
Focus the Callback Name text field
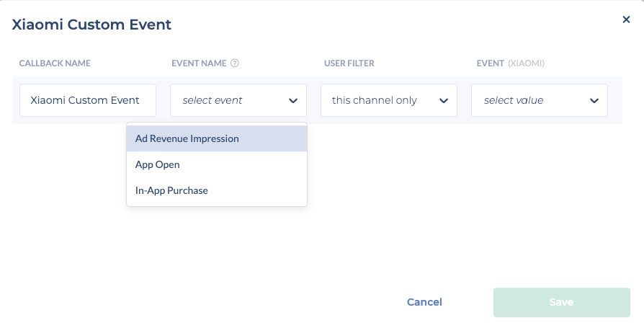(88, 101)
